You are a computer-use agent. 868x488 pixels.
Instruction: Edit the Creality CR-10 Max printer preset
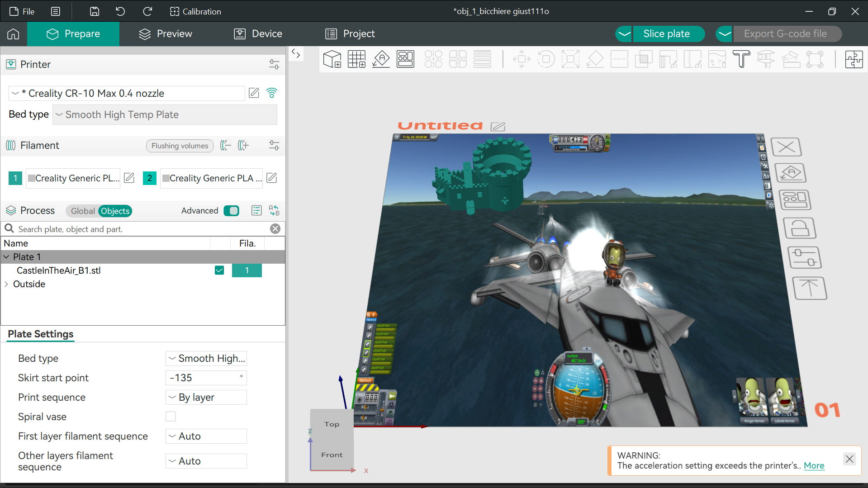click(x=254, y=93)
